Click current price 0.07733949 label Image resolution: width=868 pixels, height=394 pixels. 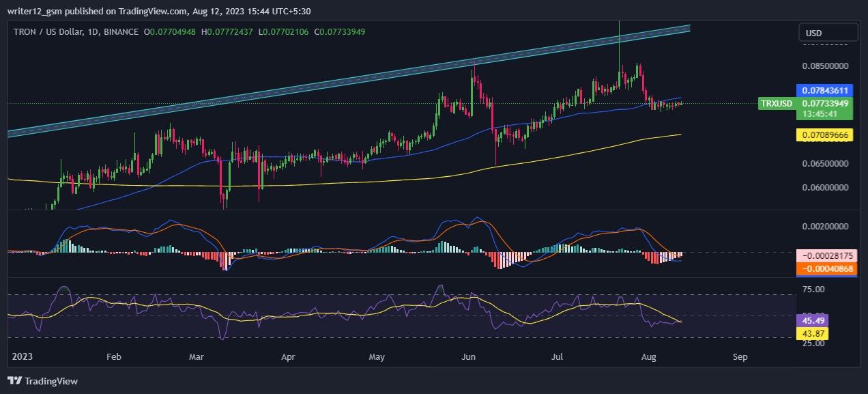coord(824,104)
